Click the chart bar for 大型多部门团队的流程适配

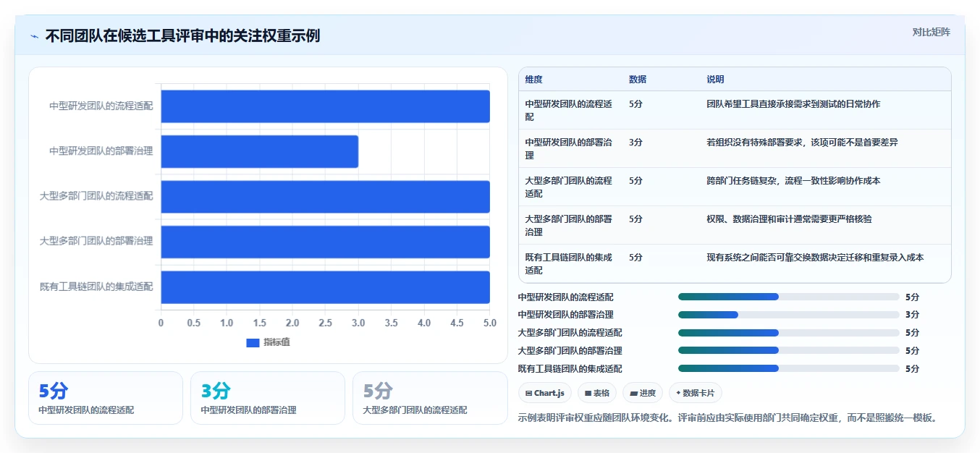(x=325, y=196)
